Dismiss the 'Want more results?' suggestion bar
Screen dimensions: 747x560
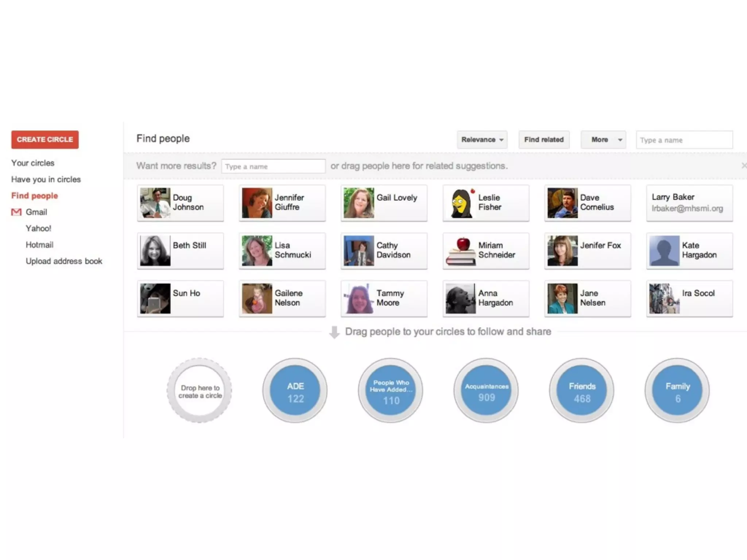pyautogui.click(x=743, y=166)
